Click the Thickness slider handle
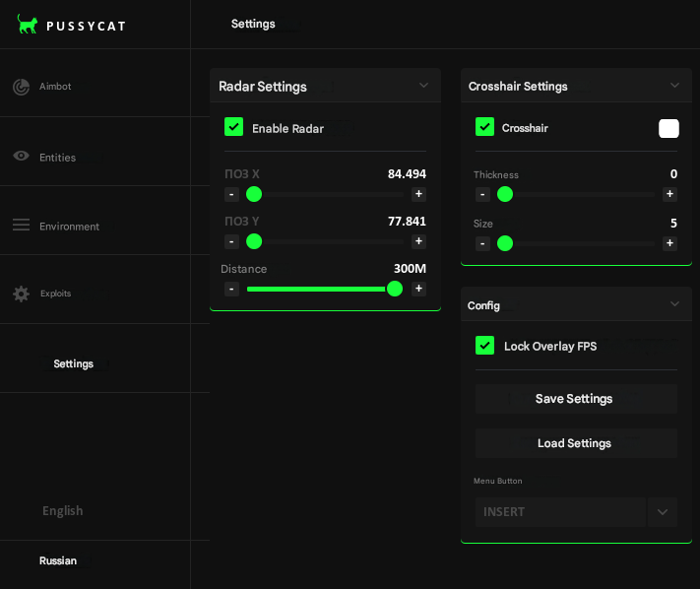 (x=505, y=194)
